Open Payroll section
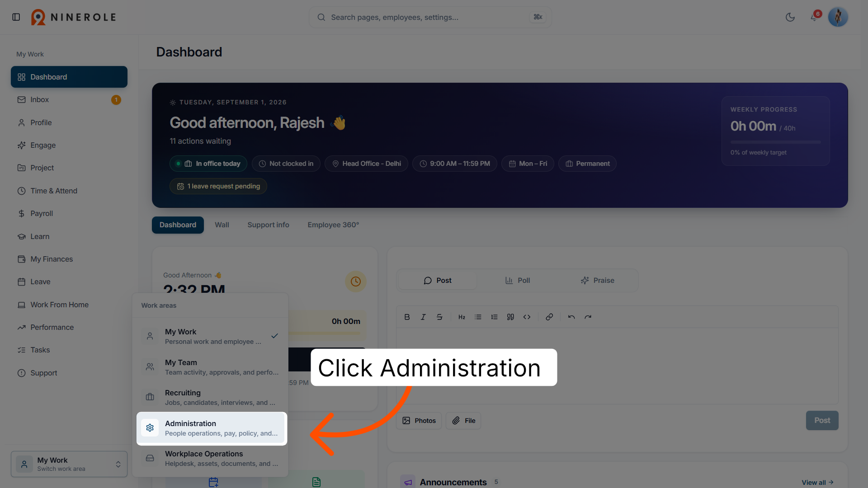The width and height of the screenshot is (868, 488). pyautogui.click(x=69, y=213)
